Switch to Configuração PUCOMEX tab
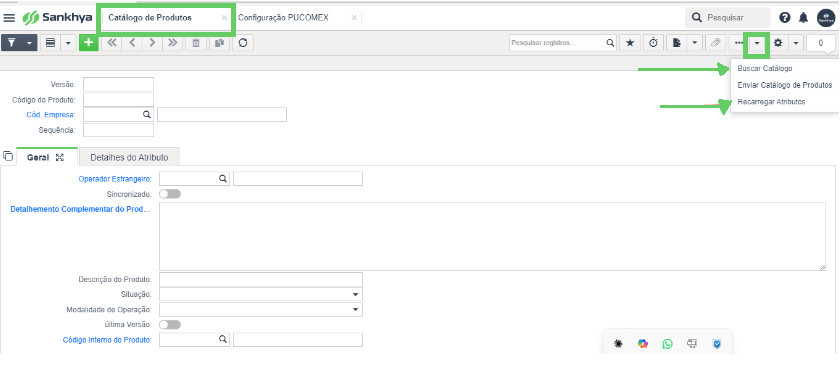Screen dimensions: 840x372 coord(283,18)
